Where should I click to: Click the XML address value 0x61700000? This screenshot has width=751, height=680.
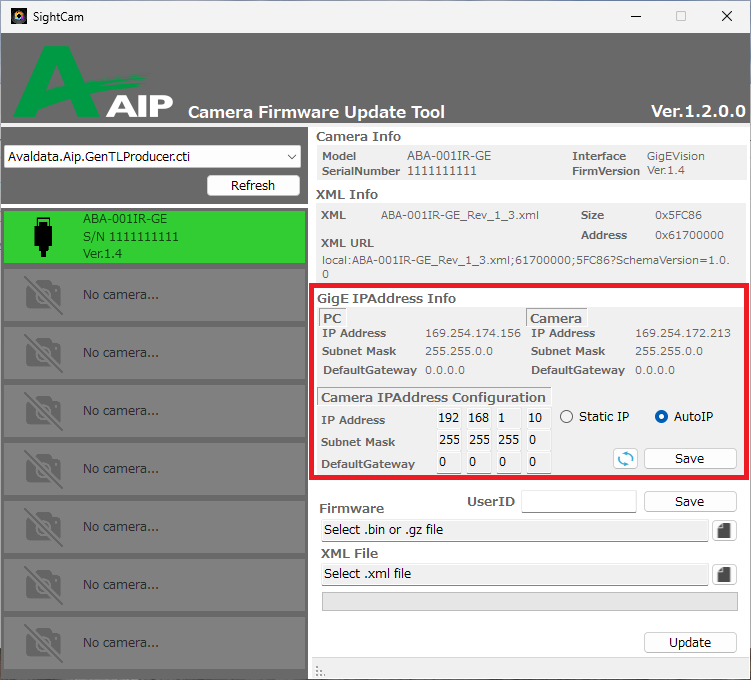point(689,235)
